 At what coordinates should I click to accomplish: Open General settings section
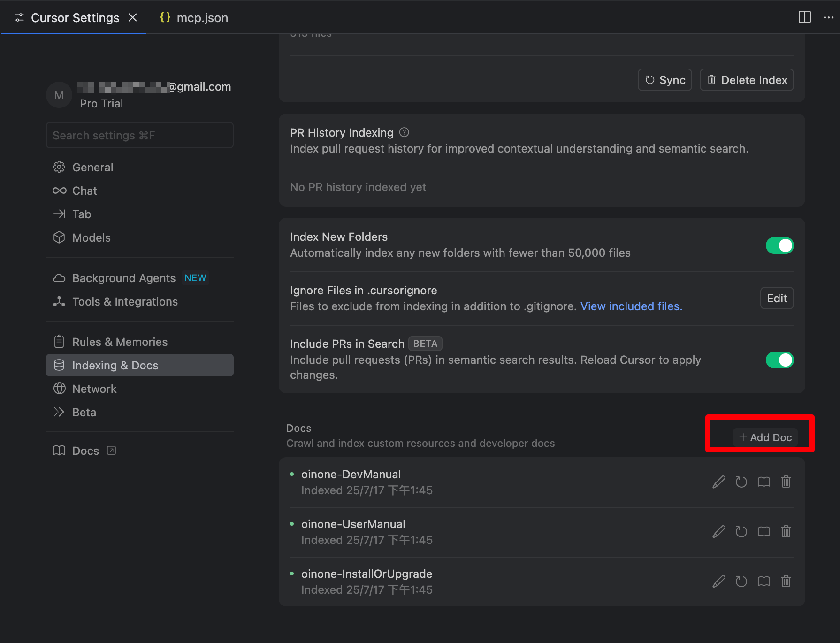point(140,167)
